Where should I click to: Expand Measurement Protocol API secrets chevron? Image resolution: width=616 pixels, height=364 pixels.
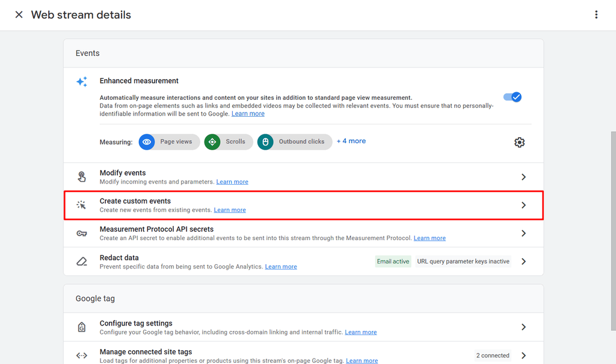[x=523, y=233]
